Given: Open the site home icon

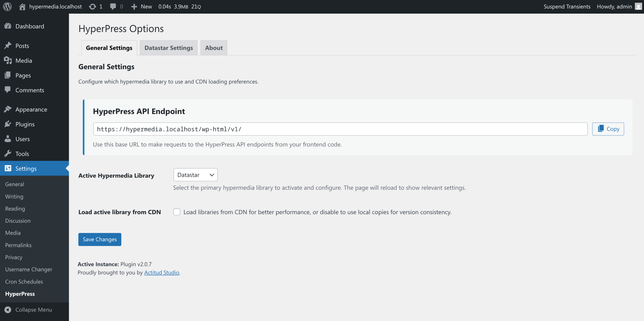Looking at the screenshot, I should [22, 7].
